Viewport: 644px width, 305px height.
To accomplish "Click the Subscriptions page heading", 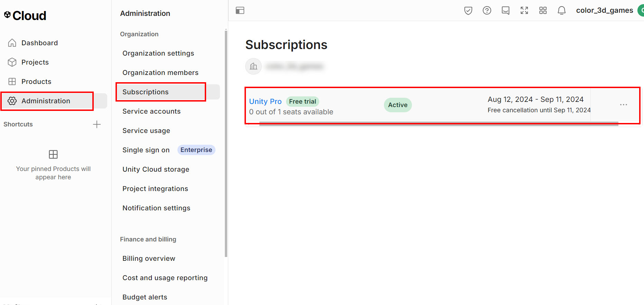I will (286, 45).
